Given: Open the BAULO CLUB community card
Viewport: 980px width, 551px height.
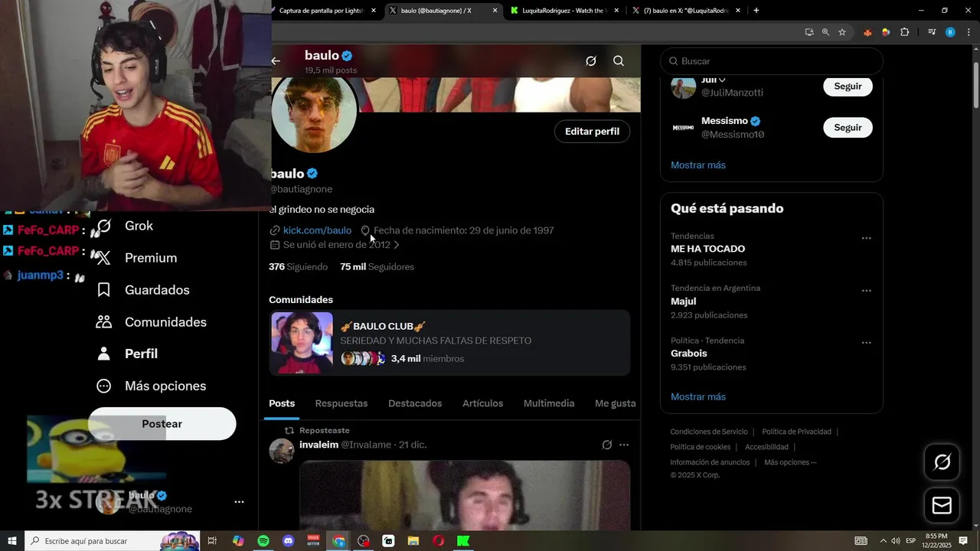Looking at the screenshot, I should pyautogui.click(x=449, y=343).
